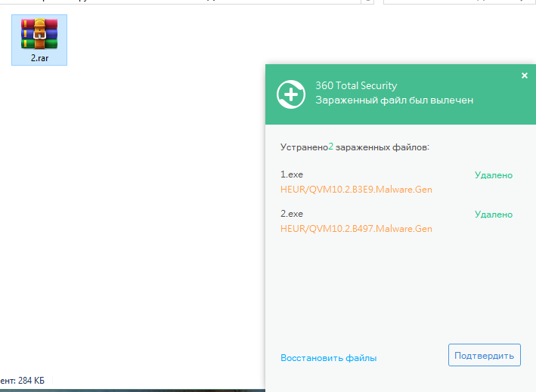Click the 360 Total Security logo icon
This screenshot has width=536, height=392.
291,94
